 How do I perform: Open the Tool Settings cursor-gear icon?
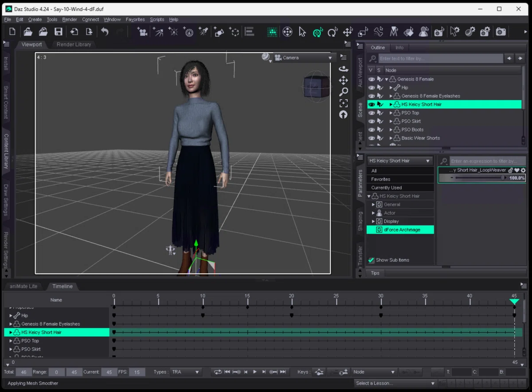pos(454,32)
